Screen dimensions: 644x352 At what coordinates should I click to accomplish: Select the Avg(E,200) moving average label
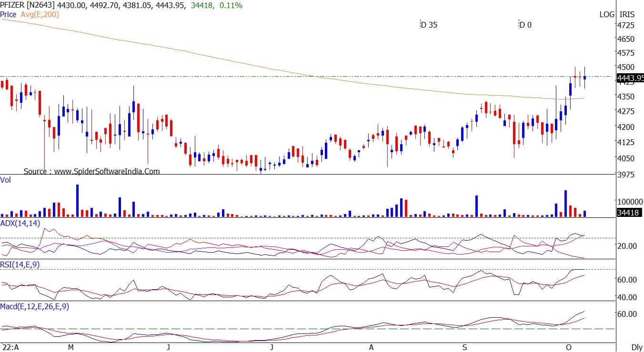click(x=40, y=14)
